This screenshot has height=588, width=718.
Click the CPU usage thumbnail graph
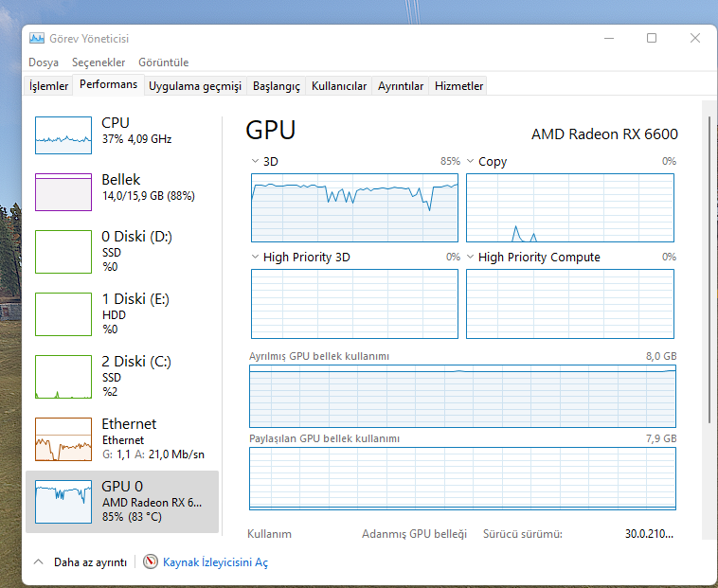(63, 135)
